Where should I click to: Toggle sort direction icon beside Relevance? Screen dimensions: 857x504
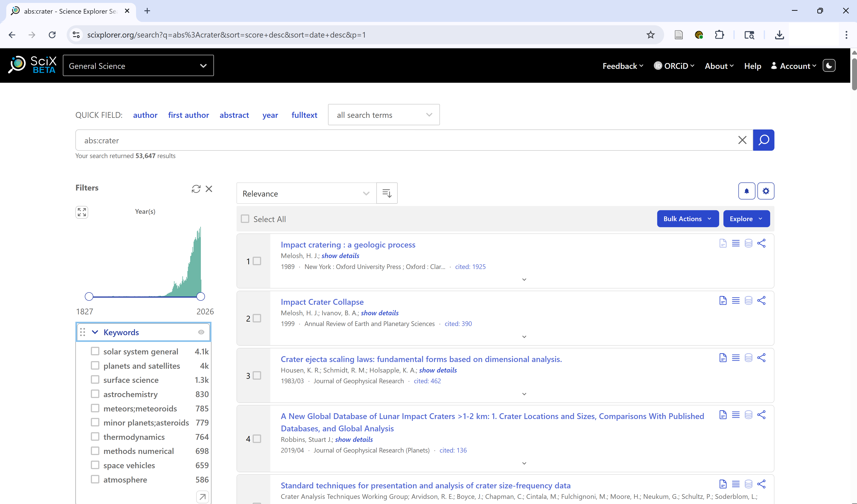click(387, 193)
